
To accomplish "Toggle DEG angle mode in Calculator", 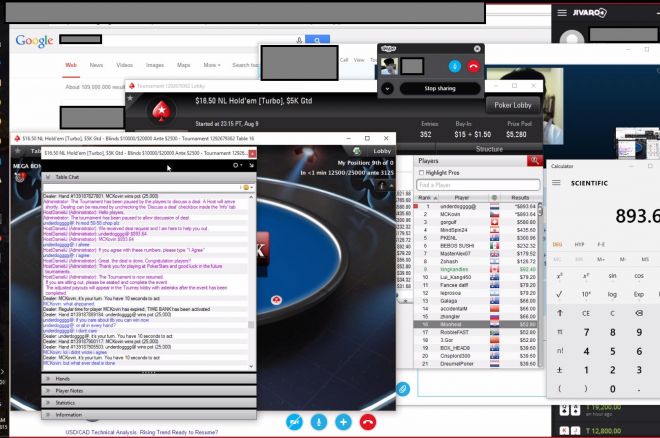I will click(557, 244).
